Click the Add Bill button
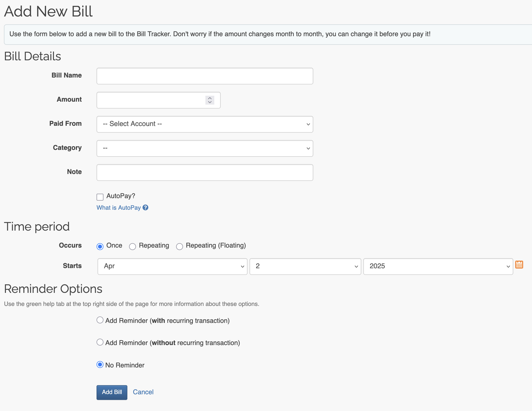 (112, 392)
